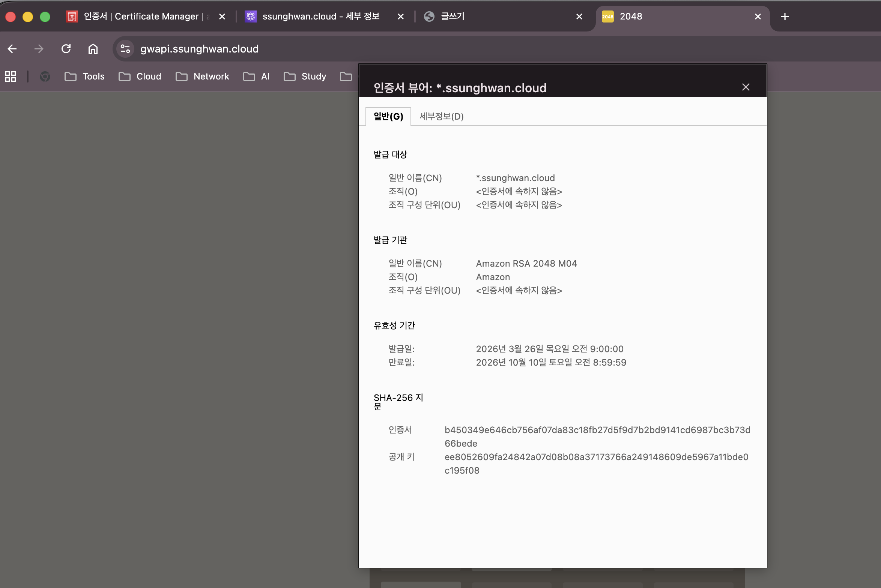The width and height of the screenshot is (881, 588).
Task: Open the browser home page
Action: 93,49
